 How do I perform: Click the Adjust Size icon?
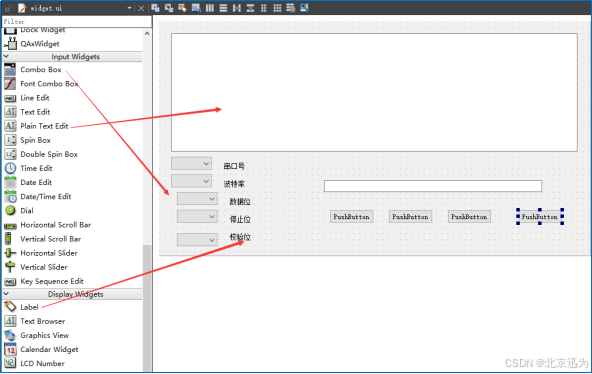[x=304, y=8]
